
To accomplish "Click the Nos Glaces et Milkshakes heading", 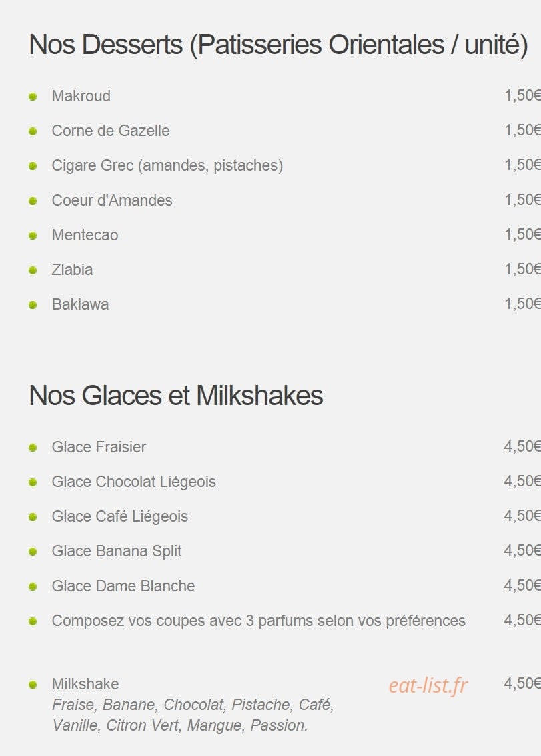I will coord(176,396).
